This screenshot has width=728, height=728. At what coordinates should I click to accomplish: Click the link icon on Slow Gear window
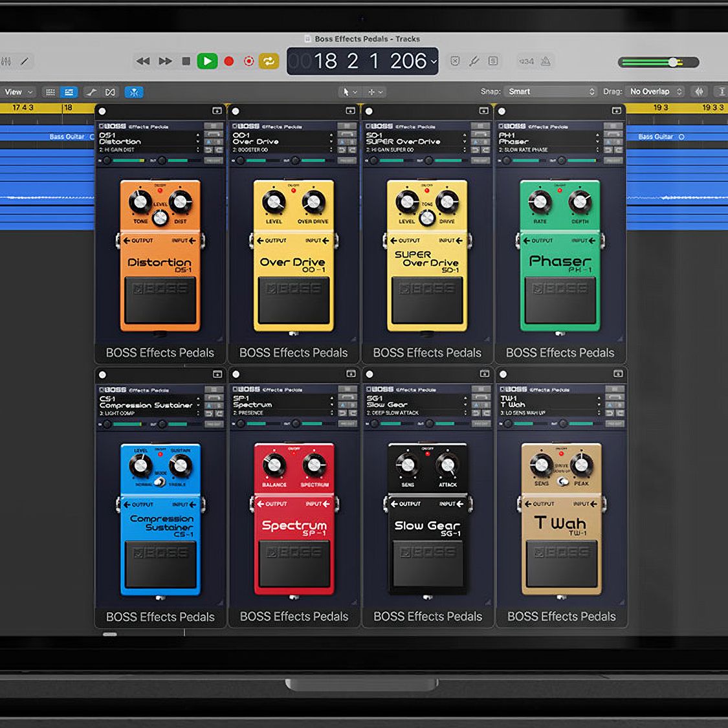point(484,374)
